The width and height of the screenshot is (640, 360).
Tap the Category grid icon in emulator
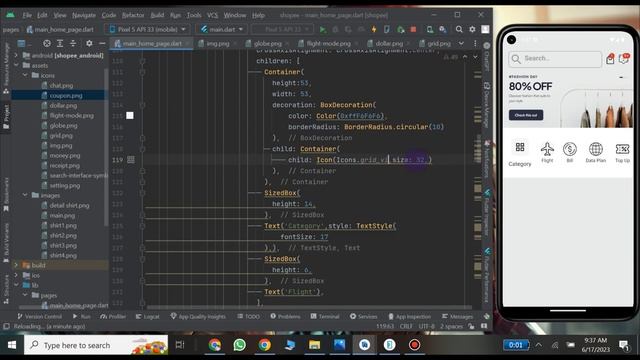[520, 147]
